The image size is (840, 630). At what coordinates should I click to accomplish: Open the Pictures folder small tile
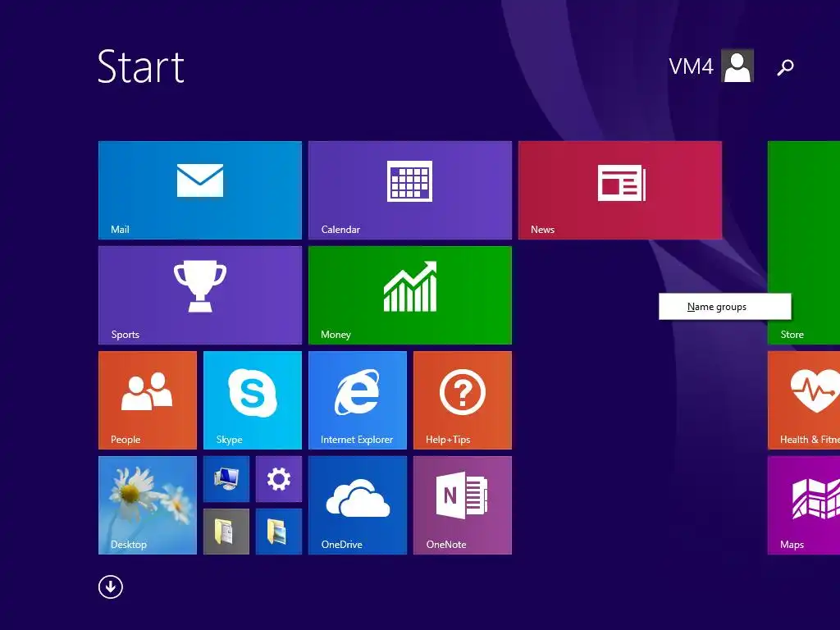click(x=279, y=532)
